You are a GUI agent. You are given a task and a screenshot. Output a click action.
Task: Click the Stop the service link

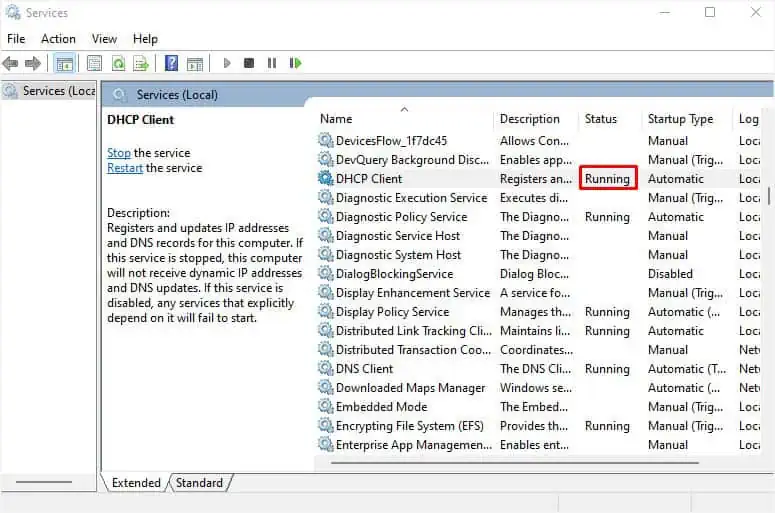coord(119,153)
